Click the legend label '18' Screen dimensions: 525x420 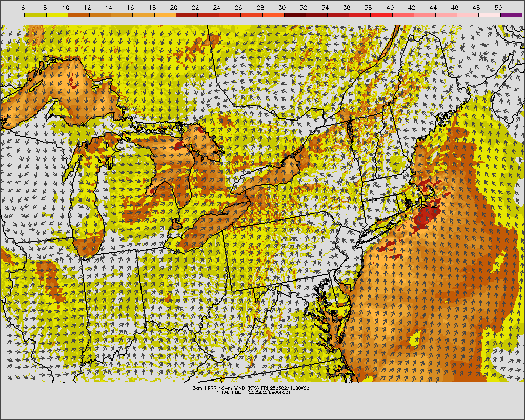pos(152,7)
